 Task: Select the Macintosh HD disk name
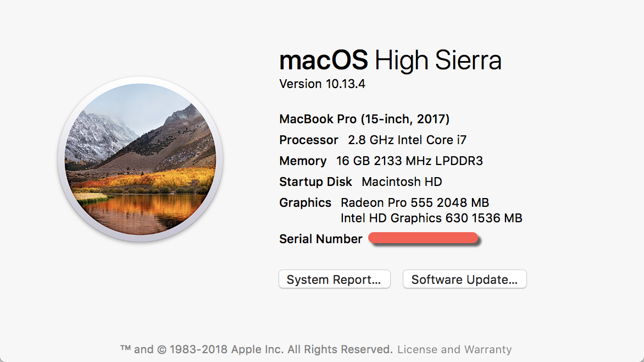click(402, 182)
